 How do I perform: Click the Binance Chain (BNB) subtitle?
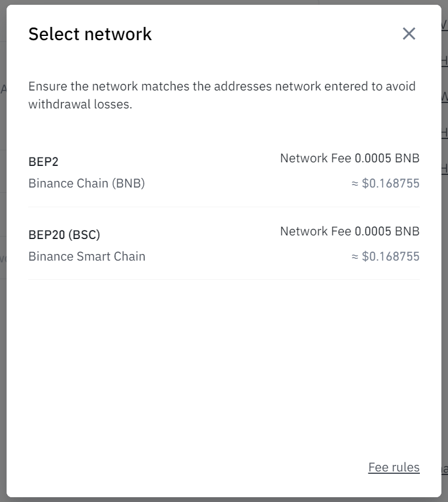(x=87, y=183)
